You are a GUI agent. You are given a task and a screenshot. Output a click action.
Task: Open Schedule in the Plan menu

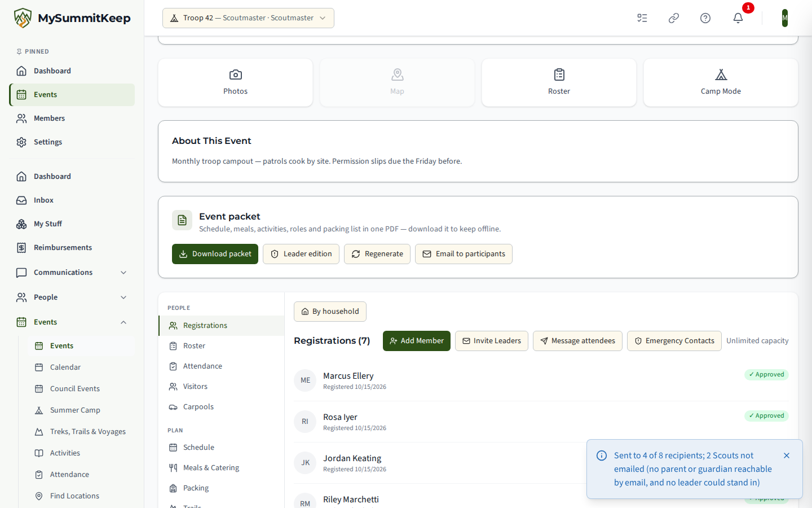point(221,448)
